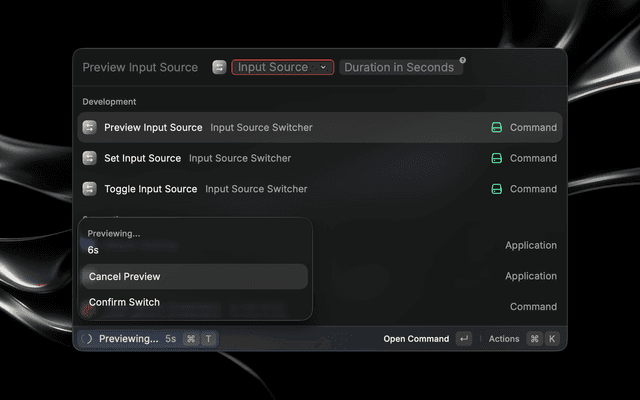The image size is (640, 400).
Task: Click the green Command icon on Preview row
Action: tap(496, 127)
